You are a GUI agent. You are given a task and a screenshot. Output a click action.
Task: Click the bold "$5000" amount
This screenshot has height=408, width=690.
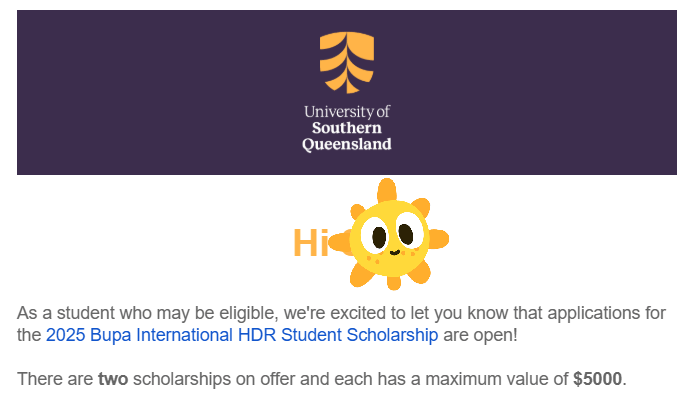point(597,379)
